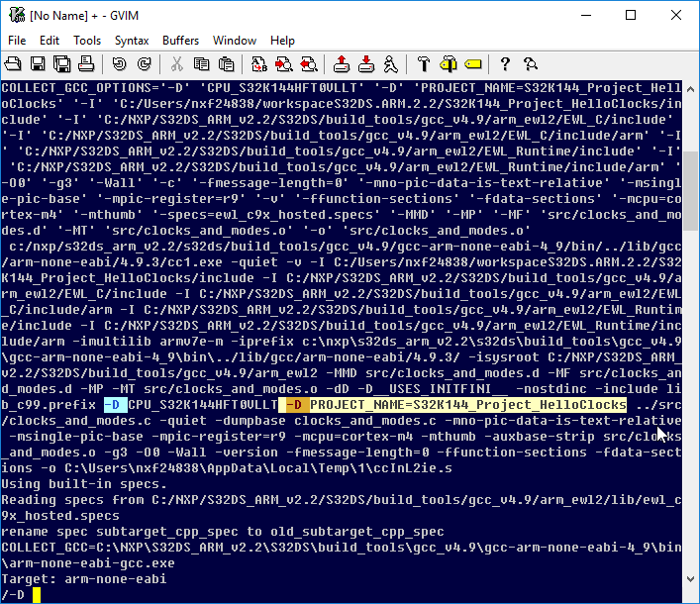Click '9x_hosted.specs' line text
The height and width of the screenshot is (604, 700).
(x=60, y=516)
